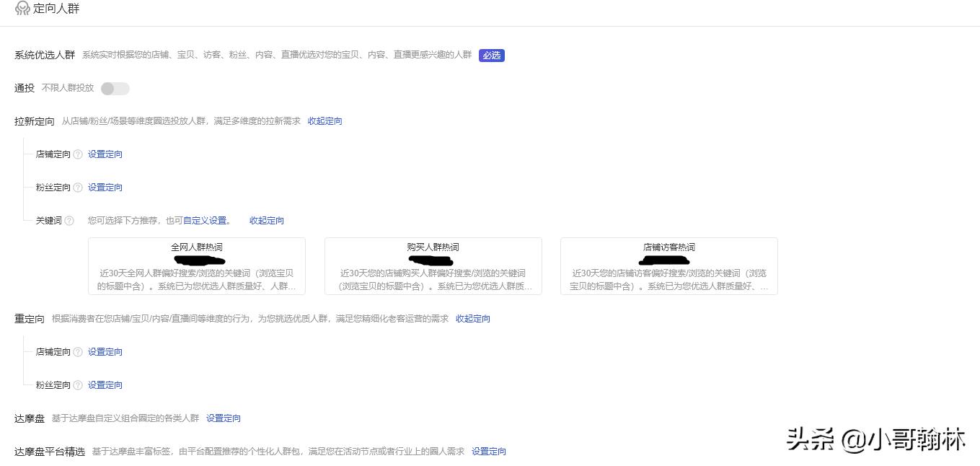
Task: Open 设置定向 for 重定向 店铺定向
Action: [x=105, y=352]
